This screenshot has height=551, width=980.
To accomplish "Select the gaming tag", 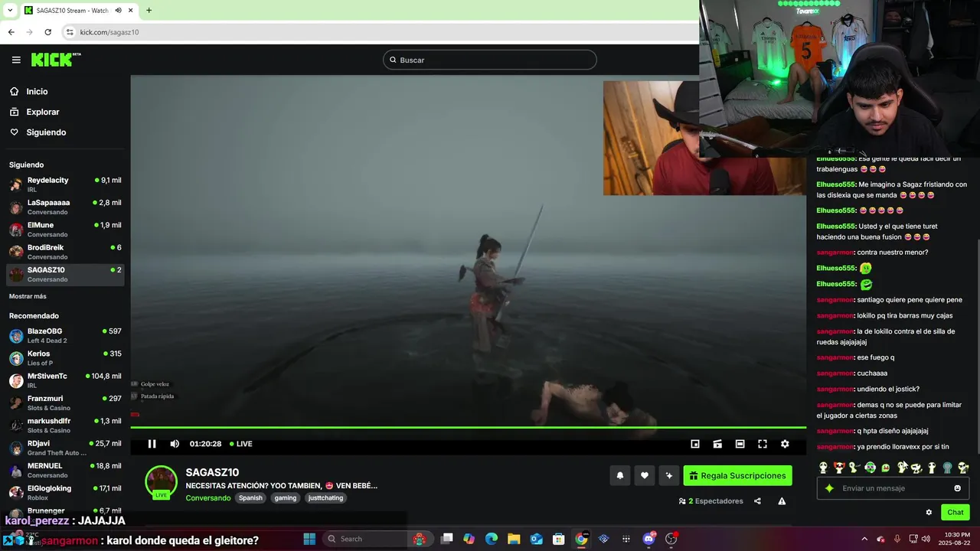I will click(x=286, y=498).
